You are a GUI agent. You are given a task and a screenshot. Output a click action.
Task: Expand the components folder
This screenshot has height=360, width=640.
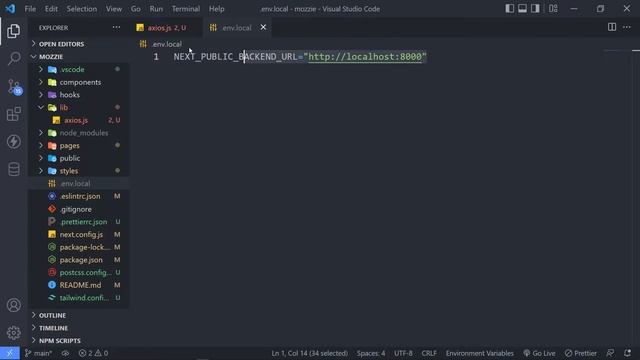pyautogui.click(x=79, y=82)
